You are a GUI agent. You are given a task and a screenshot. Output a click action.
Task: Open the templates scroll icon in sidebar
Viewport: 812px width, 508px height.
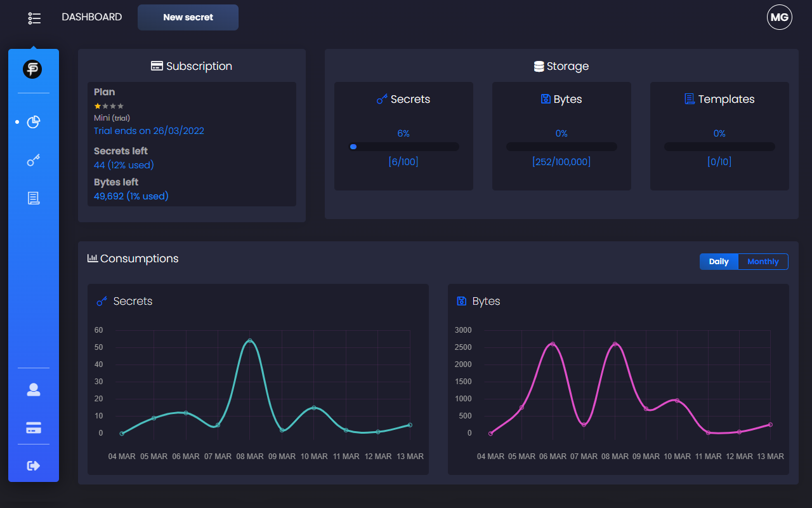coord(34,199)
